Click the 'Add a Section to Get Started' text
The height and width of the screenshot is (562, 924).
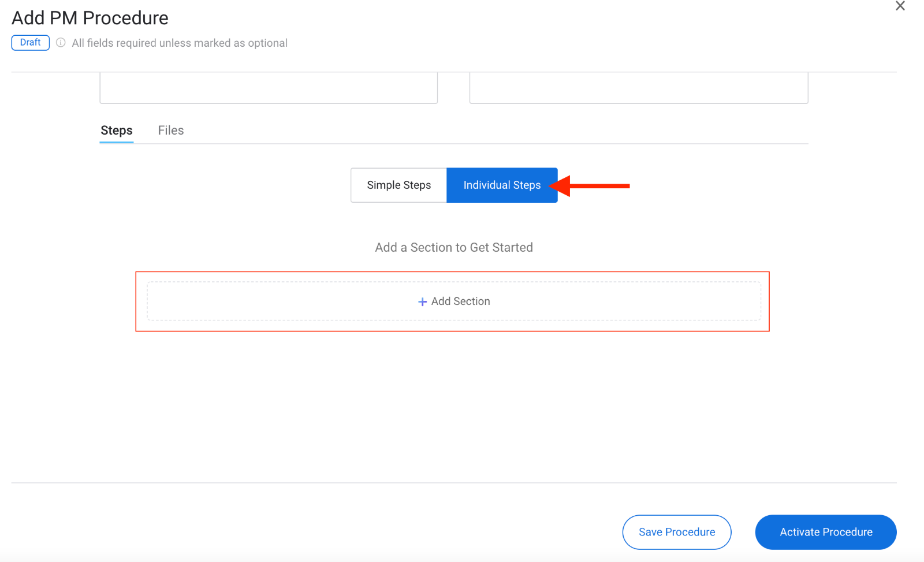click(454, 247)
